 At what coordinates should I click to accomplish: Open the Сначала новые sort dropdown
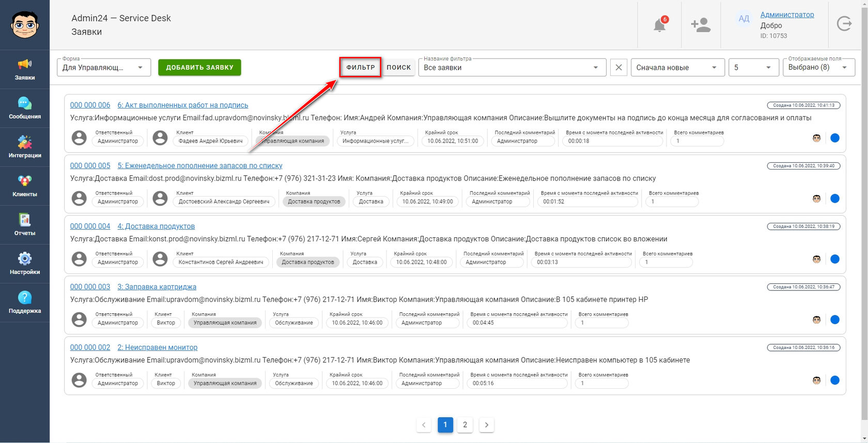[677, 68]
